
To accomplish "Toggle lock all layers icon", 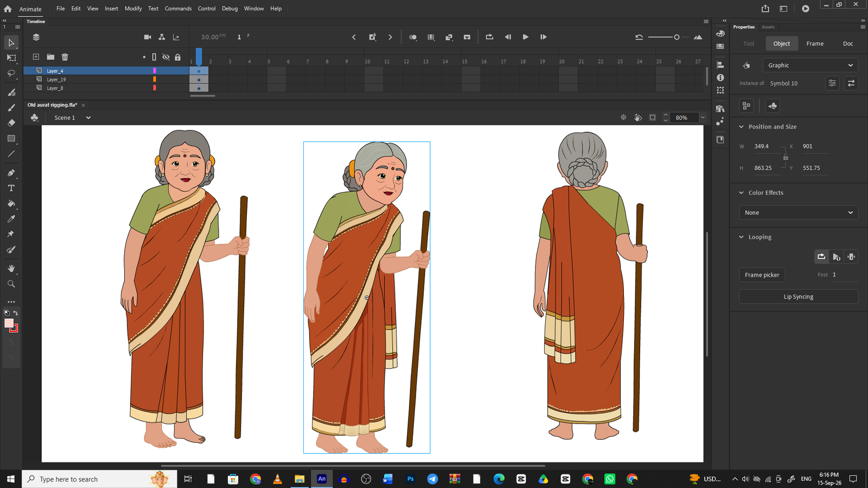I will pyautogui.click(x=177, y=57).
